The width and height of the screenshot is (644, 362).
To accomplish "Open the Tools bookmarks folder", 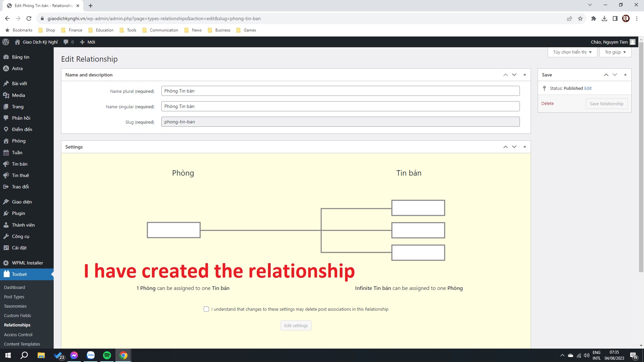I will point(128,30).
